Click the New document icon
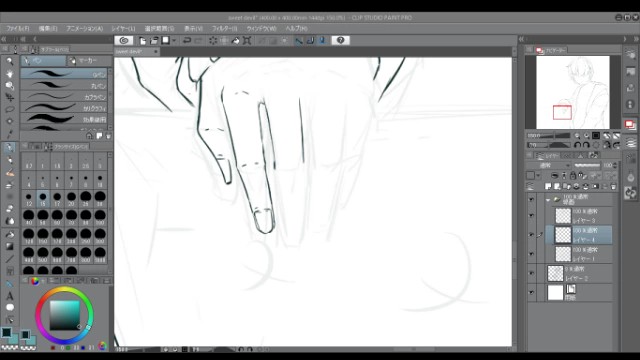 pyautogui.click(x=142, y=40)
